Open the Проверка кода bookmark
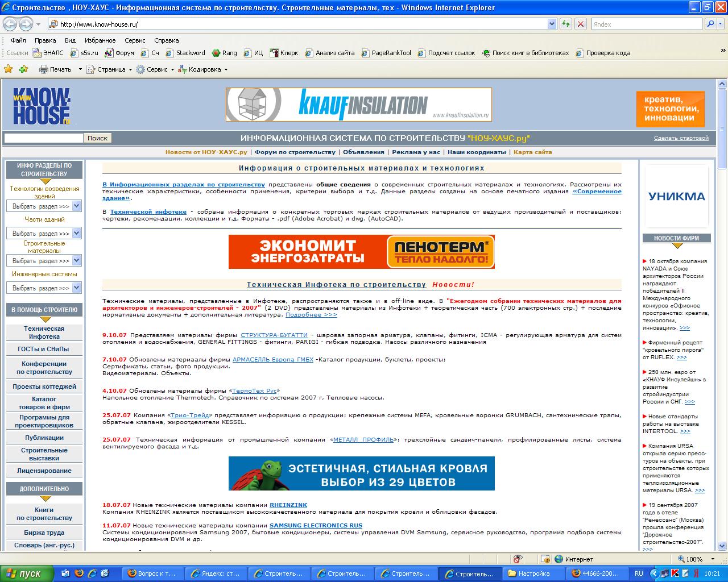 click(x=603, y=53)
